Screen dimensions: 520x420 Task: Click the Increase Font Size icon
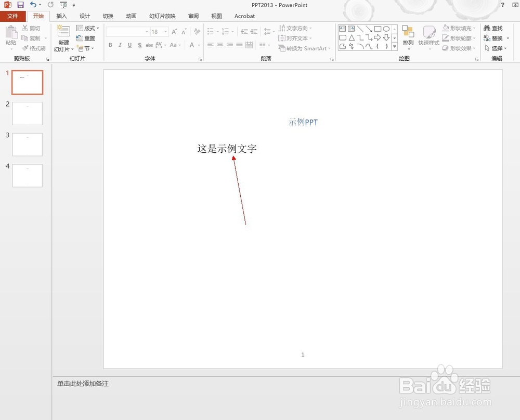point(174,31)
